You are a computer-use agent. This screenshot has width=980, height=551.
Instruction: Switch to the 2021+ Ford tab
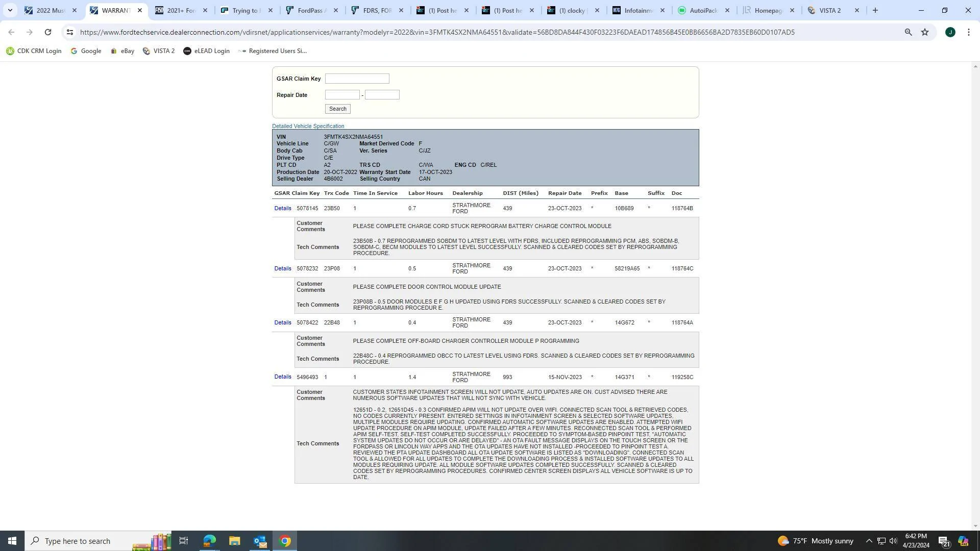point(181,10)
